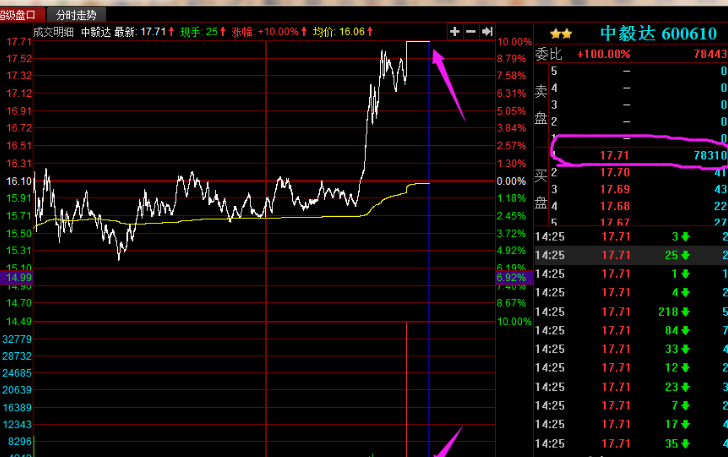Select the highlighted 14:25 trade row with volume 25

630,255
